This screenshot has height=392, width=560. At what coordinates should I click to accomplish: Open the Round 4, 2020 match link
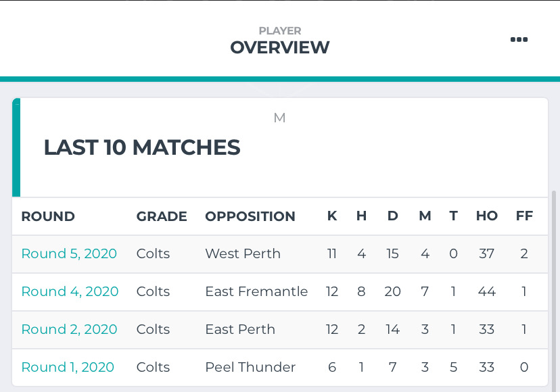70,292
